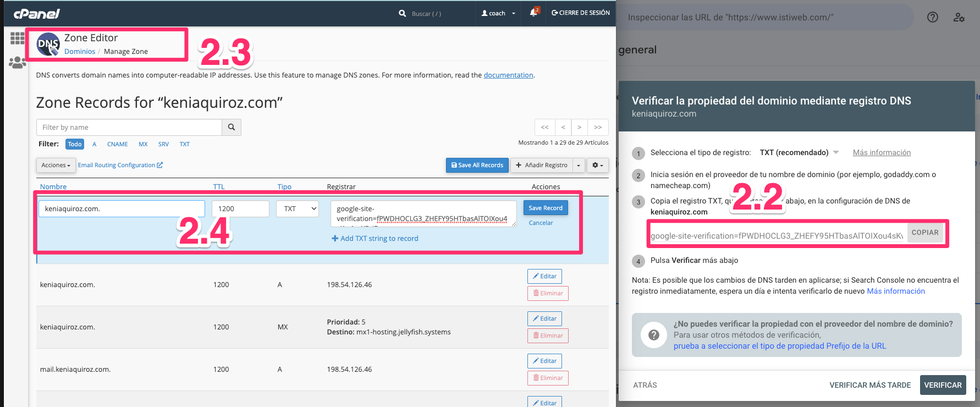Open the apps grid icon in sidebar
The height and width of the screenshot is (407, 980).
pos(18,38)
